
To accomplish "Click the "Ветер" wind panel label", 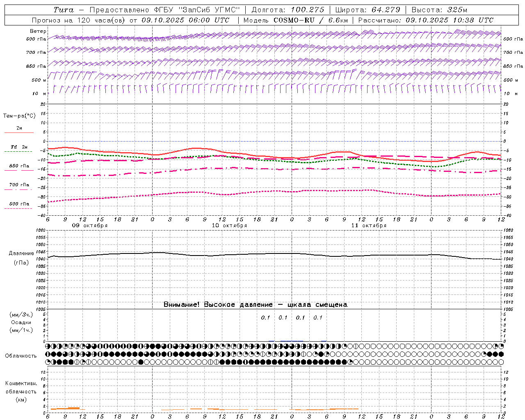I will pos(38,31).
